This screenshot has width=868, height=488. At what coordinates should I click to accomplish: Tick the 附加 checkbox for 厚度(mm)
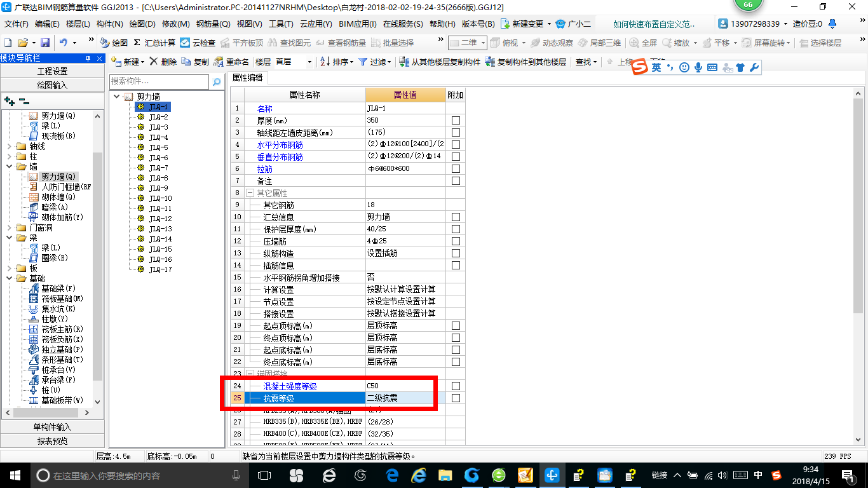[456, 120]
